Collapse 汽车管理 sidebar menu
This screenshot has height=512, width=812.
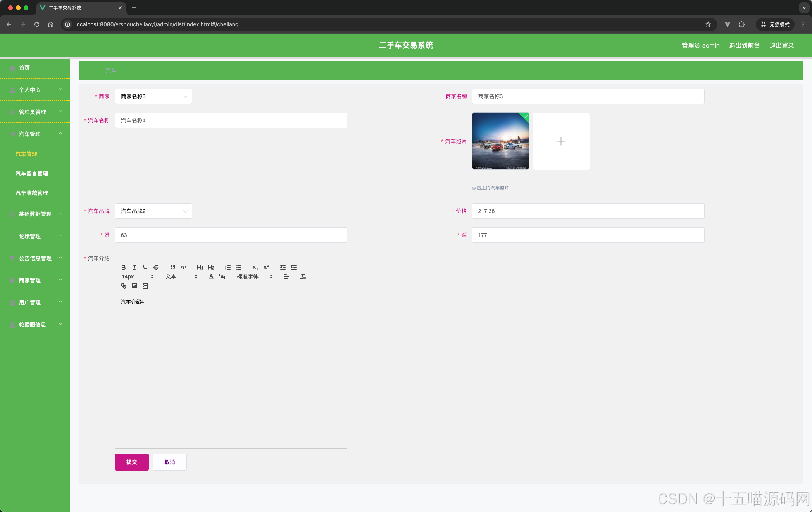35,134
